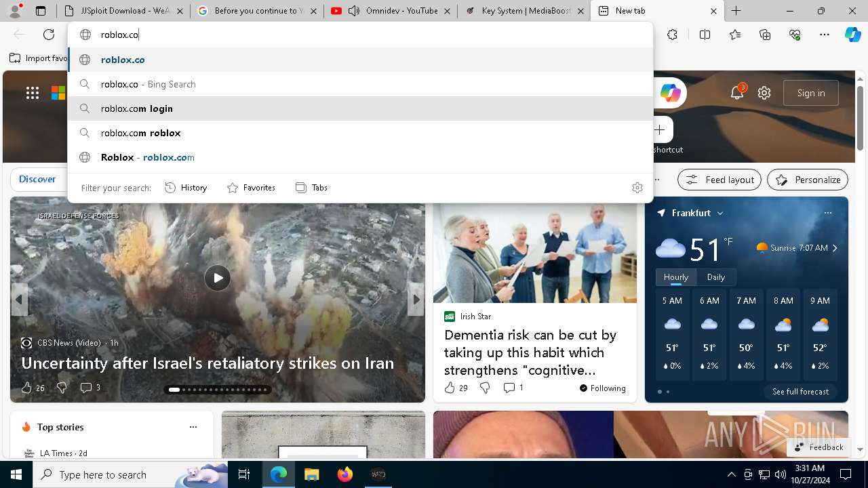Screen dimensions: 868x488
Task: Play the Israel strikes video
Action: click(218, 278)
